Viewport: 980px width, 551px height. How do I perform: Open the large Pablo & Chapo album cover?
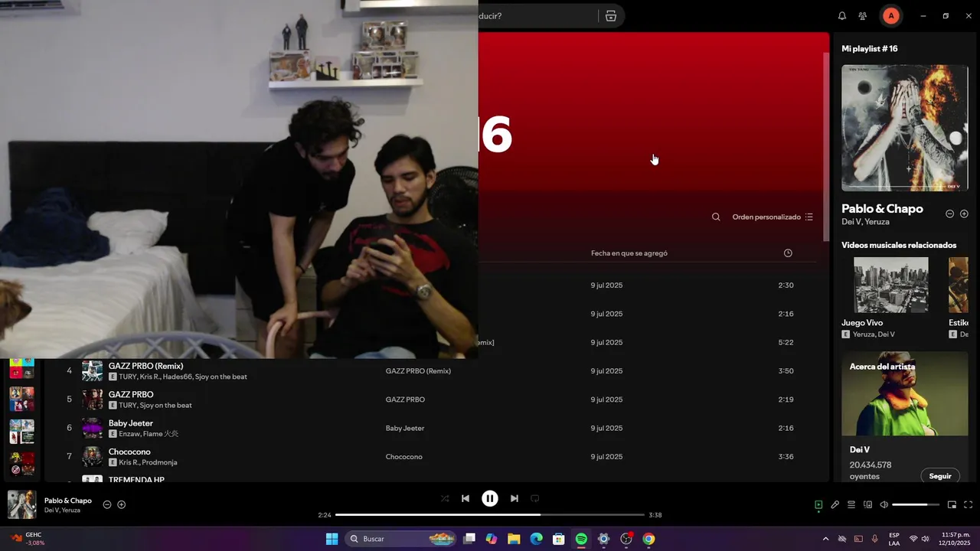(905, 128)
